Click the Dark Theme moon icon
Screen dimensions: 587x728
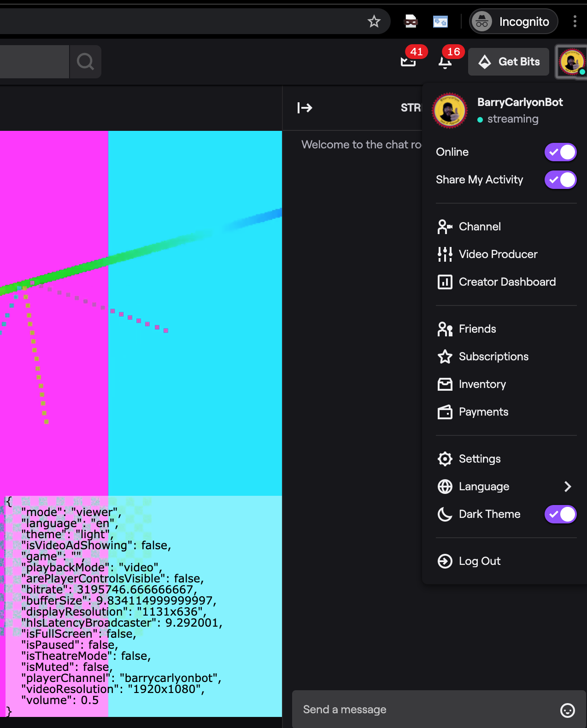click(445, 514)
